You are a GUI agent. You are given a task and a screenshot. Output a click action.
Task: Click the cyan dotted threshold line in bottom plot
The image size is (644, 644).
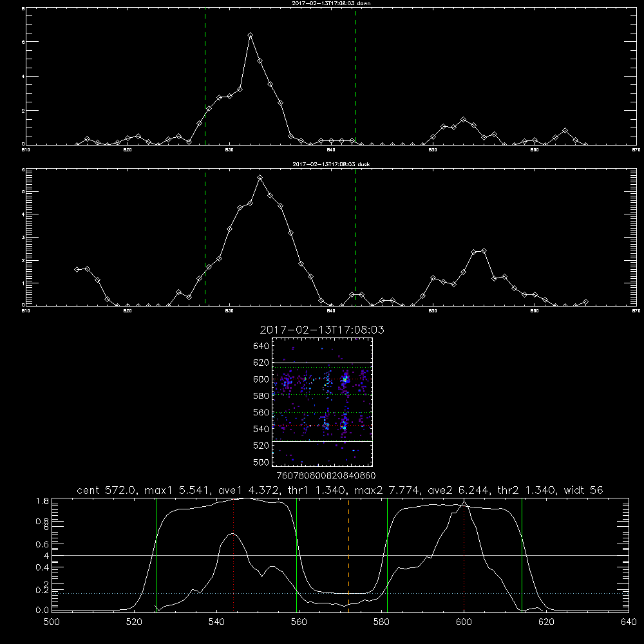(x=340, y=594)
